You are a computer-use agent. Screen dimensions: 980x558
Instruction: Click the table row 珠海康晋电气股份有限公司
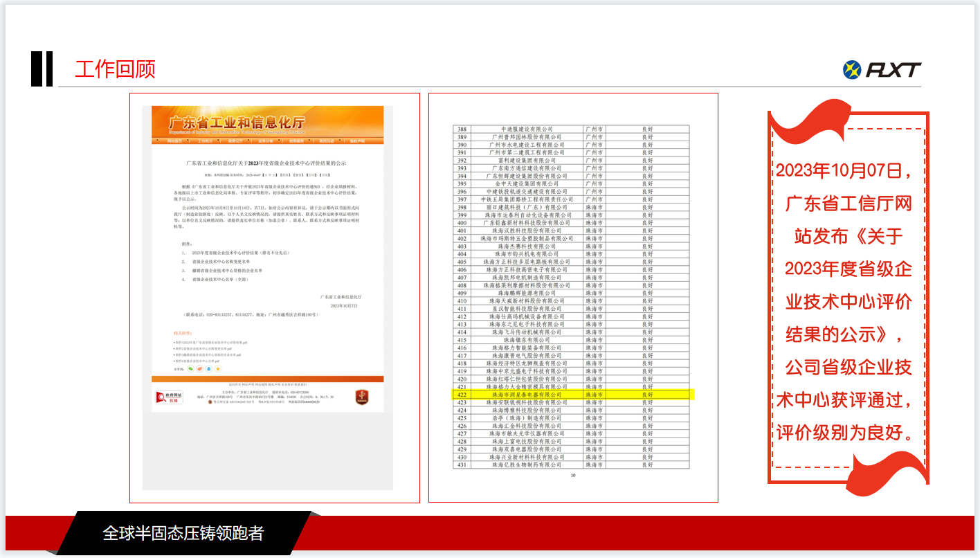pos(571,356)
